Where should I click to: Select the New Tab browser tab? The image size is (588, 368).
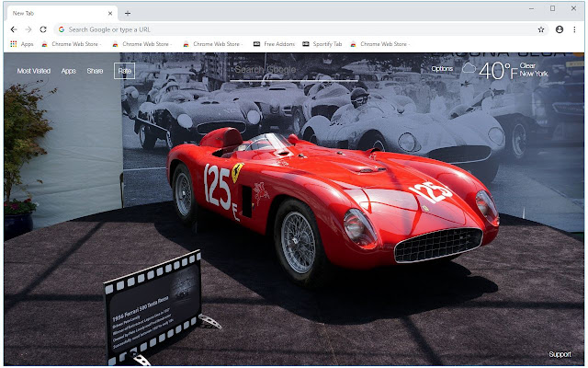coord(62,13)
